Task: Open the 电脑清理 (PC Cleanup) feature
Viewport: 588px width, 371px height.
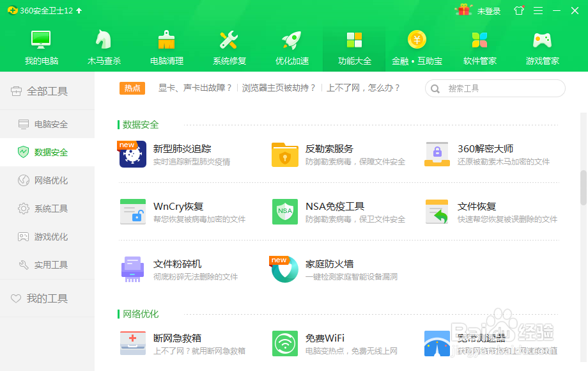Action: click(166, 45)
